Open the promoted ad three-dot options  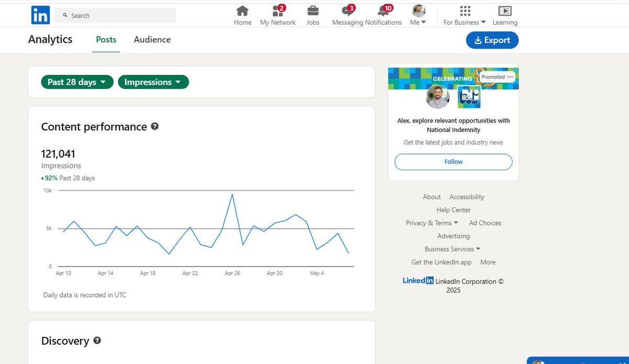[510, 77]
